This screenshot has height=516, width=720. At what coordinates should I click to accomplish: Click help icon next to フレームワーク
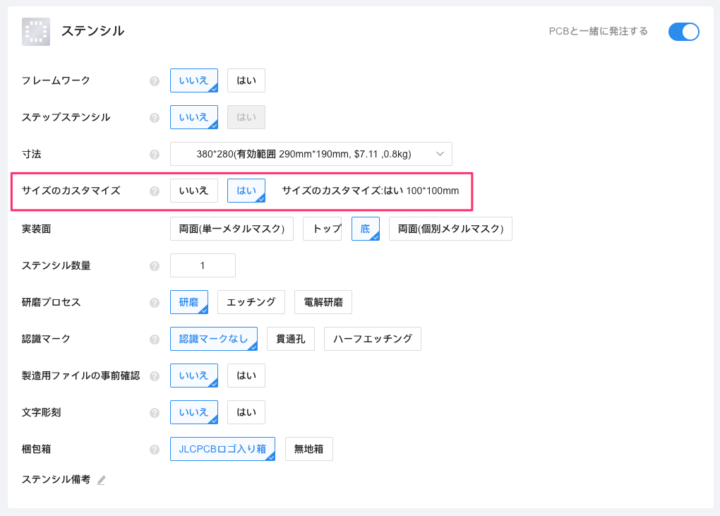[x=154, y=81]
